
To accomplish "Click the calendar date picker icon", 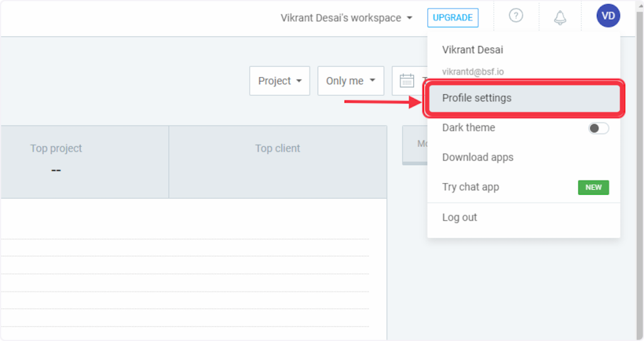I will (x=408, y=81).
